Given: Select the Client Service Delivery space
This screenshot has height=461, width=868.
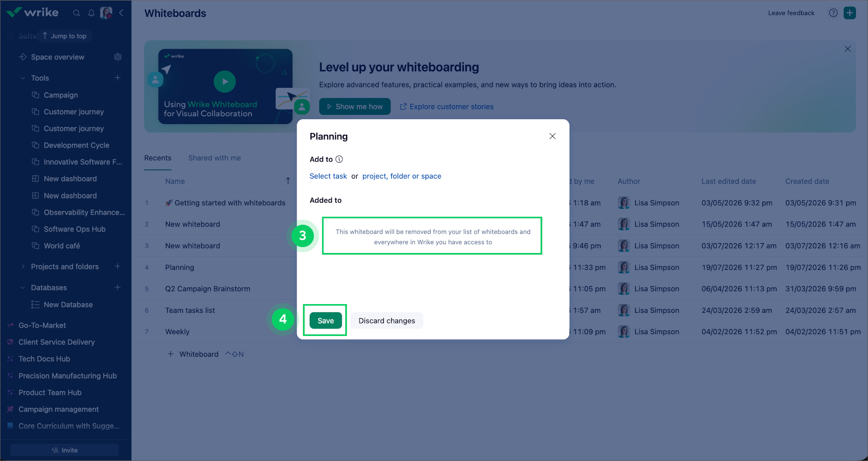Looking at the screenshot, I should 56,342.
